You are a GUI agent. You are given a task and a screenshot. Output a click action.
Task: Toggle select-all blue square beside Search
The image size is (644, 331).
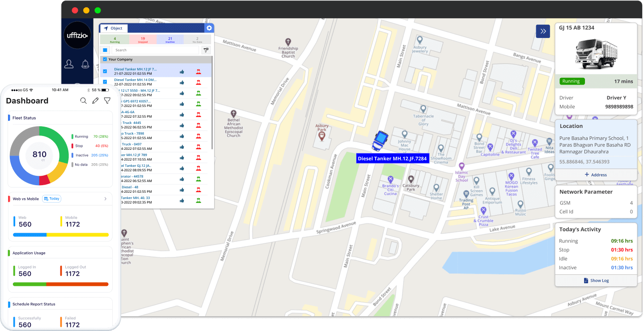pyautogui.click(x=105, y=50)
